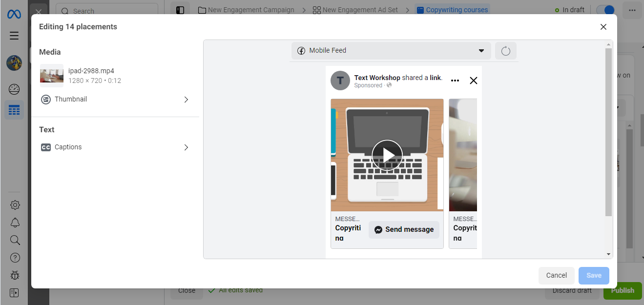Screen dimensions: 644x305
Task: Click the Captions label
Action: pos(68,147)
